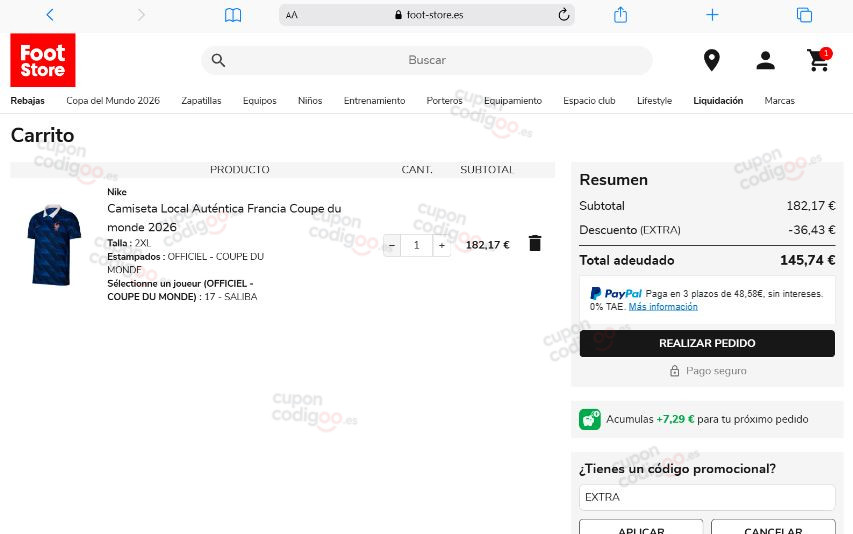
Task: Click the France jersey product thumbnail
Action: [54, 245]
